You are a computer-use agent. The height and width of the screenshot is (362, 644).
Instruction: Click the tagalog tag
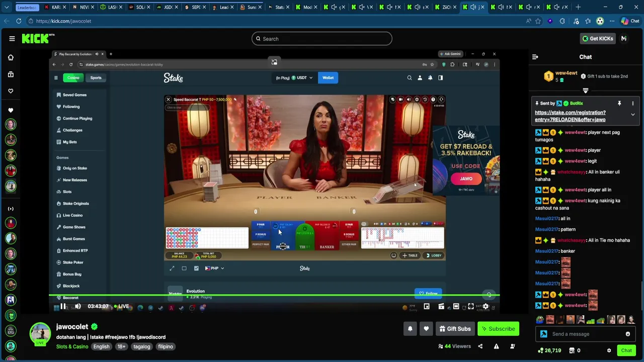tap(142, 346)
